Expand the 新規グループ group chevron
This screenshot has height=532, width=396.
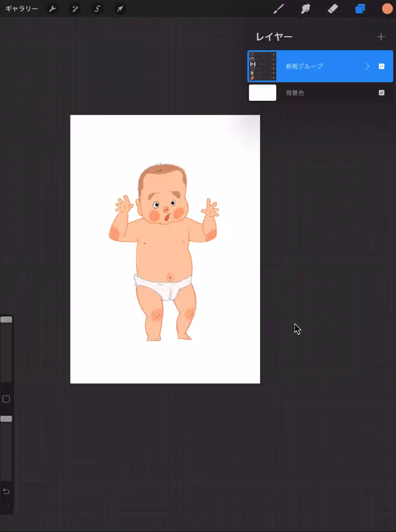367,66
